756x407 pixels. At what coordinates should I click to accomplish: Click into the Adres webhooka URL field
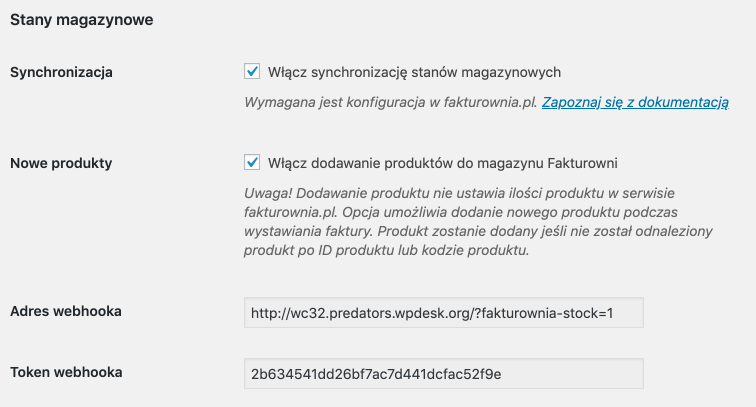[x=443, y=313]
